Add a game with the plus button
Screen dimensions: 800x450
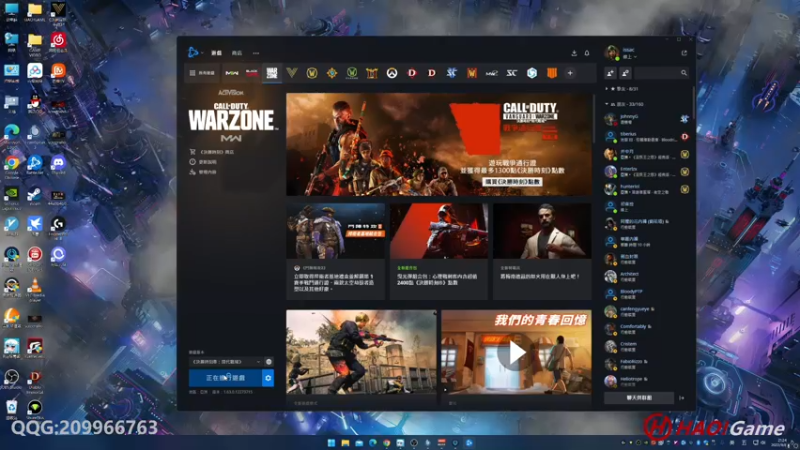point(570,73)
